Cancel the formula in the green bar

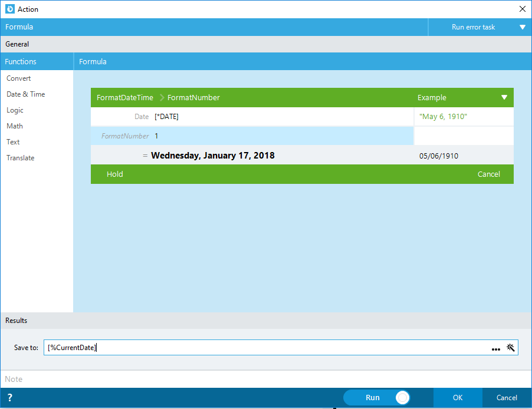click(488, 174)
